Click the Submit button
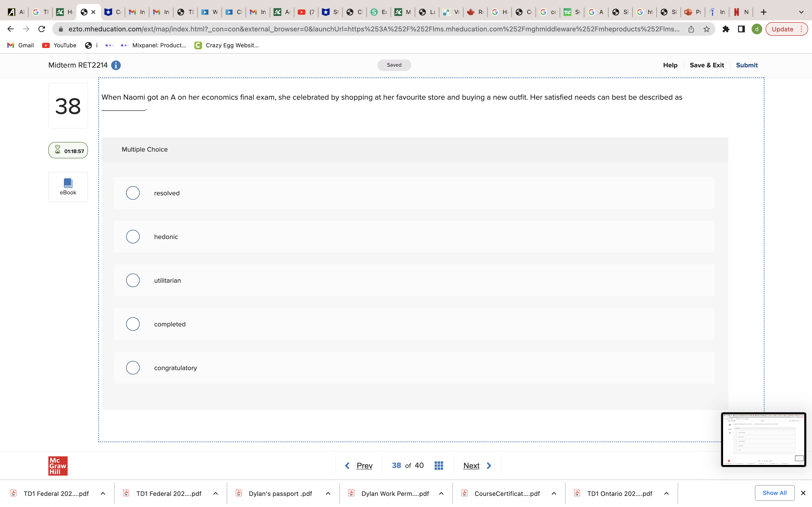This screenshot has height=507, width=812. 747,65
